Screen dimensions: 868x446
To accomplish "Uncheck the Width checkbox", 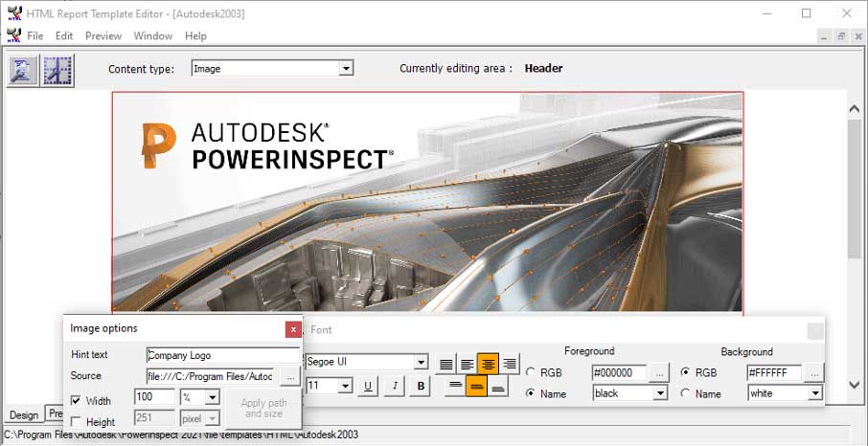I will point(77,400).
